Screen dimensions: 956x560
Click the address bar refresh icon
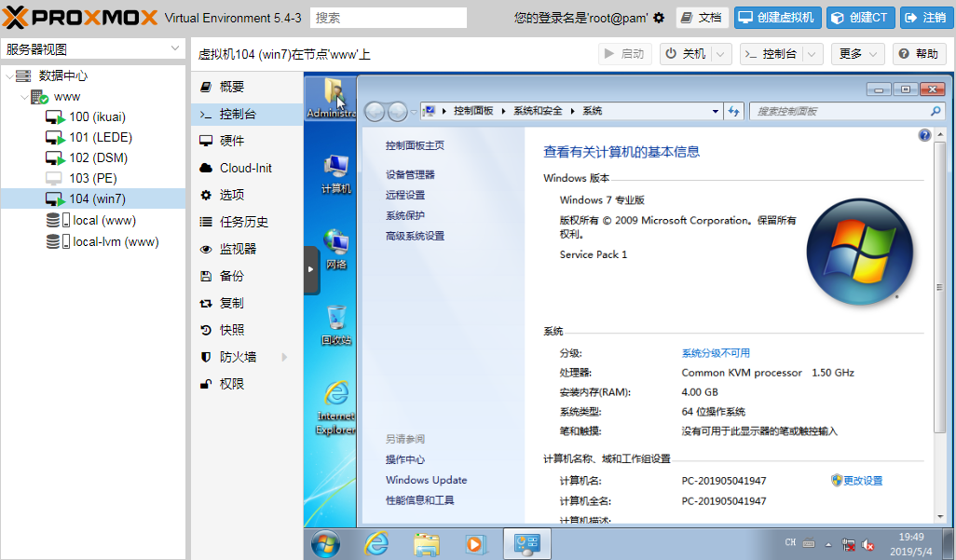coord(733,111)
